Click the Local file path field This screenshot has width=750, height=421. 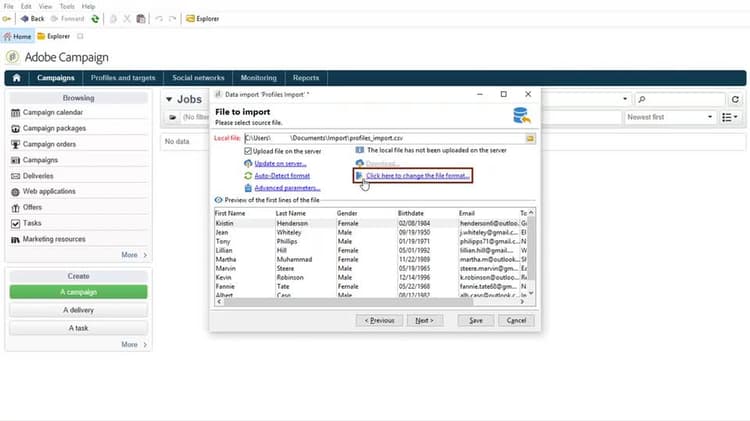coord(384,138)
